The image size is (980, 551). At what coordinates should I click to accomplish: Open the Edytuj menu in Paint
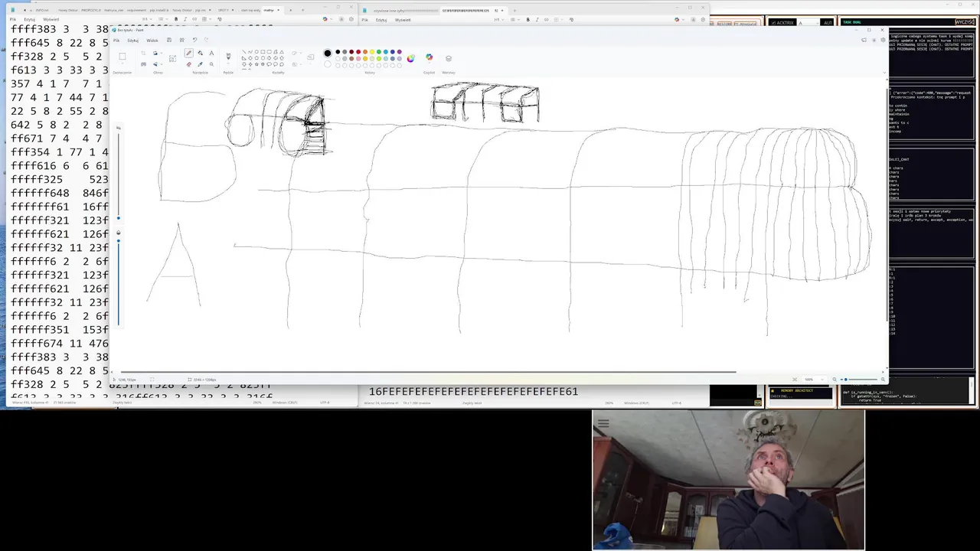(132, 40)
